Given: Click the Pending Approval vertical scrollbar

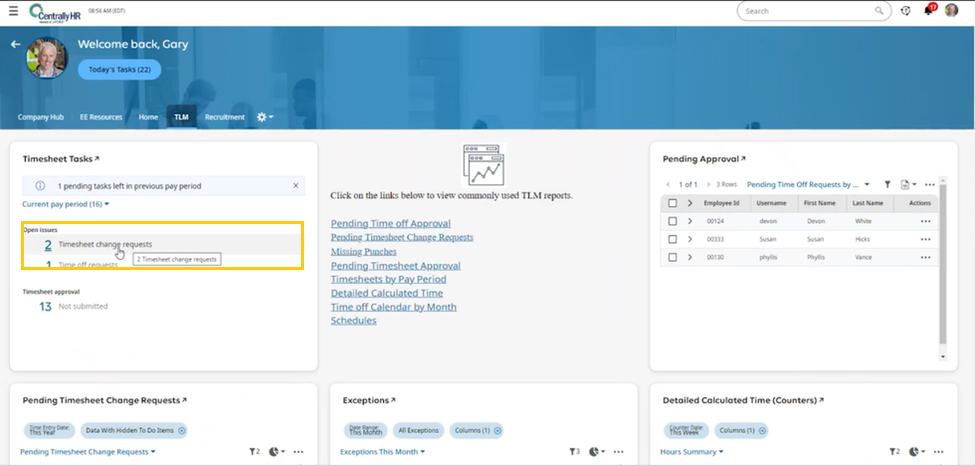Looking at the screenshot, I should tap(943, 263).
